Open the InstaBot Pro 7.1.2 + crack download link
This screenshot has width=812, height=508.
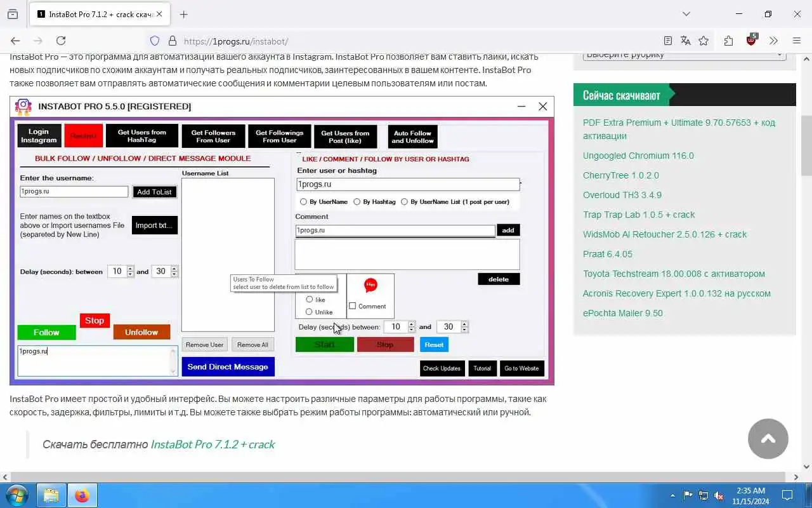pos(213,444)
